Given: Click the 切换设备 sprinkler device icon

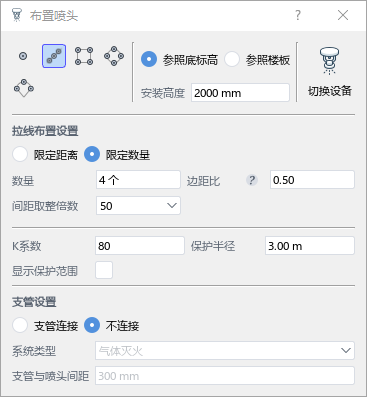Looking at the screenshot, I should point(329,61).
